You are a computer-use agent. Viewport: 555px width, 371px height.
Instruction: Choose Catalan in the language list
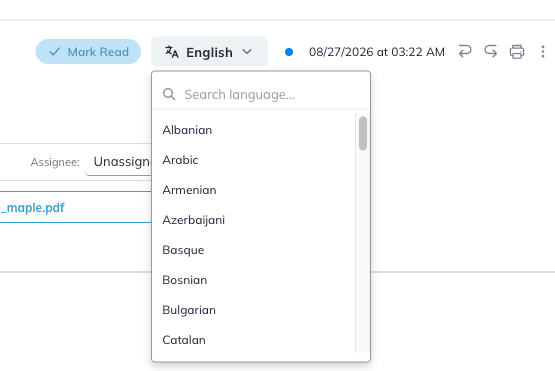coord(253,340)
